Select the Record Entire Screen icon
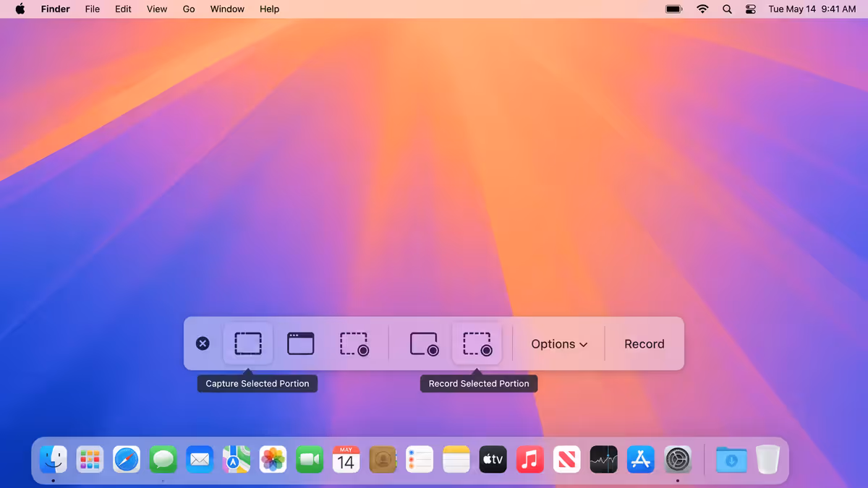868x488 pixels. click(x=424, y=343)
